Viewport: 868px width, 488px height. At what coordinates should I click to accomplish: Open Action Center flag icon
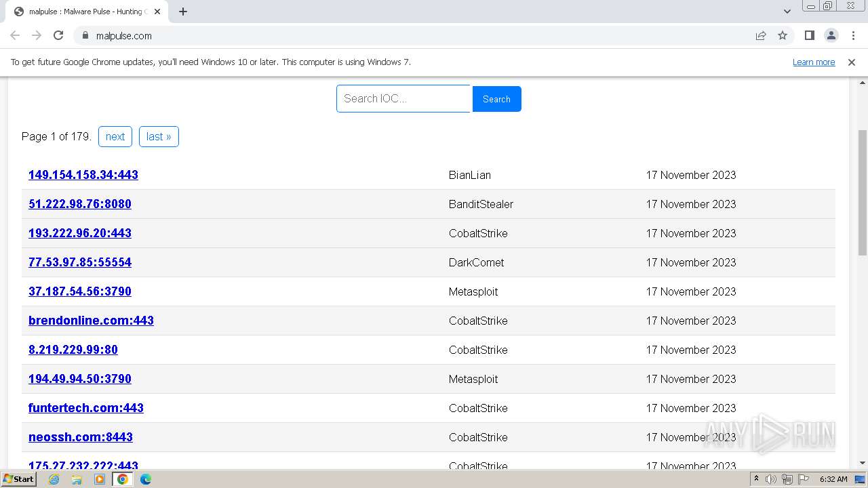click(x=804, y=479)
